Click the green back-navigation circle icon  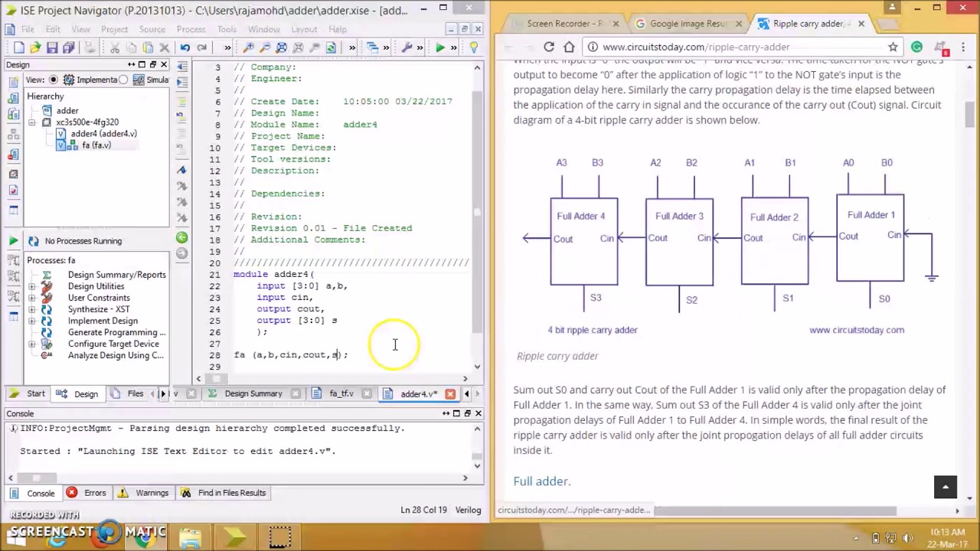(181, 238)
